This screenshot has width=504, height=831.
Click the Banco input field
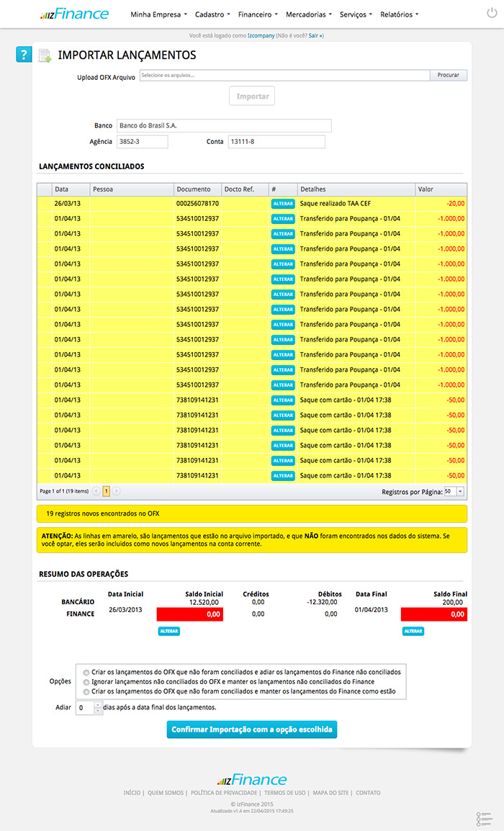pos(223,126)
